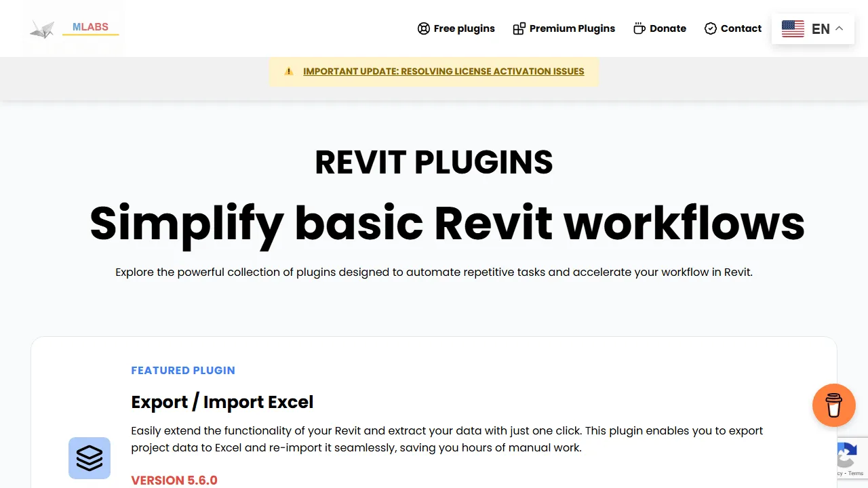Click the Donate coffee cup icon
868x488 pixels.
(638, 28)
